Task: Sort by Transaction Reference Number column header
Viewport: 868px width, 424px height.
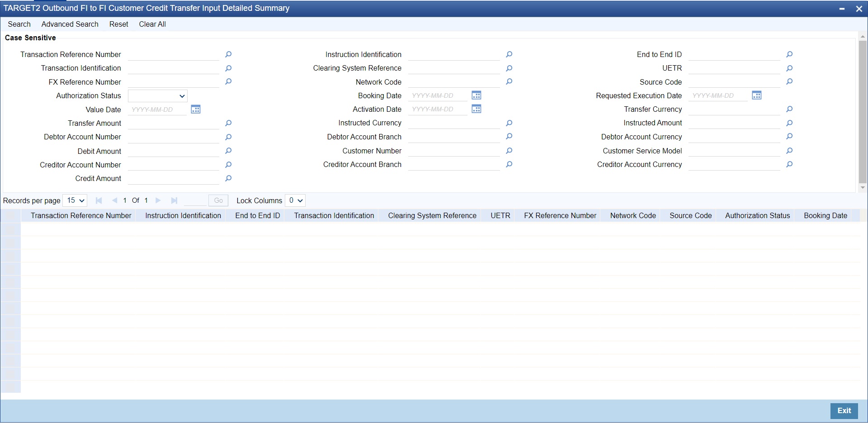Action: pos(81,216)
